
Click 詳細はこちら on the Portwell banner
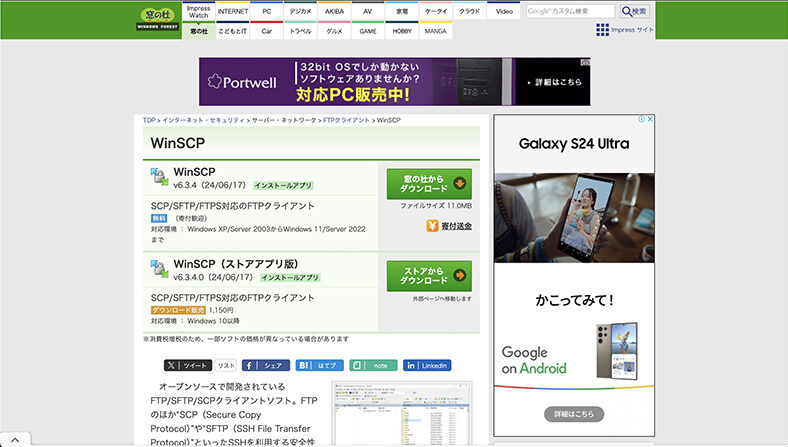coord(555,82)
